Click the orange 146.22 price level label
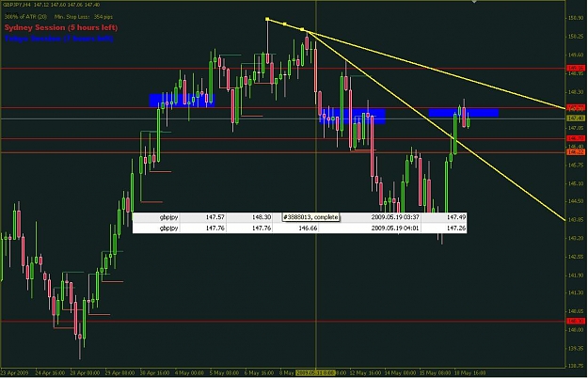Screen dimensions: 588x378 pos(576,152)
